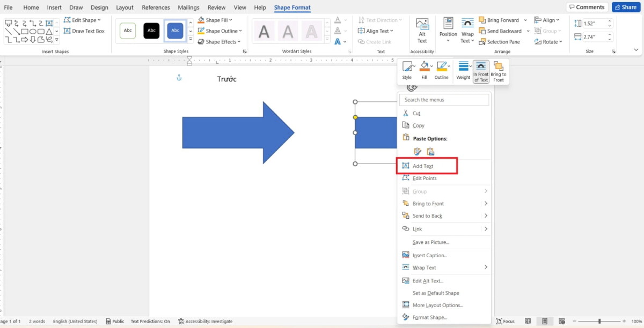Click Fill in the mini toolbar

point(425,71)
